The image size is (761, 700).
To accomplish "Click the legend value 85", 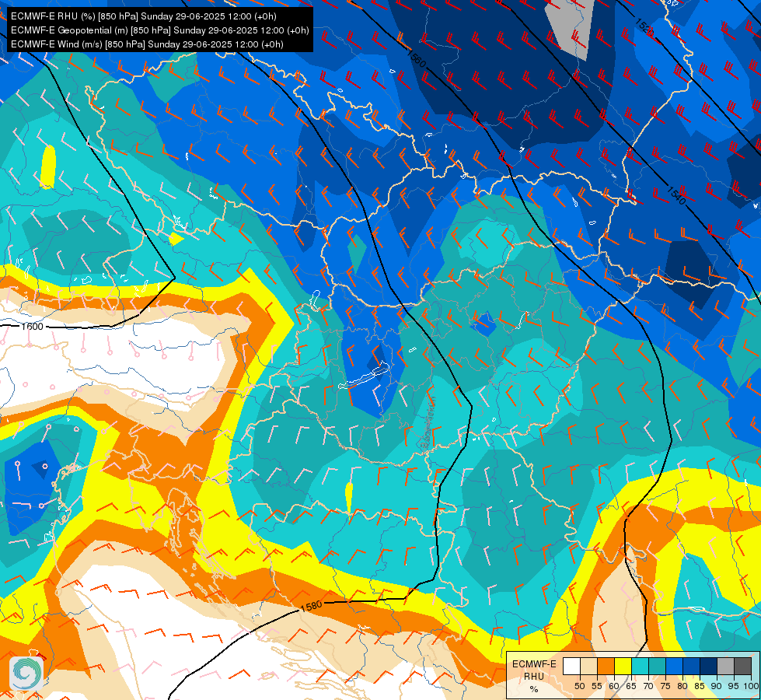I will click(x=700, y=686).
